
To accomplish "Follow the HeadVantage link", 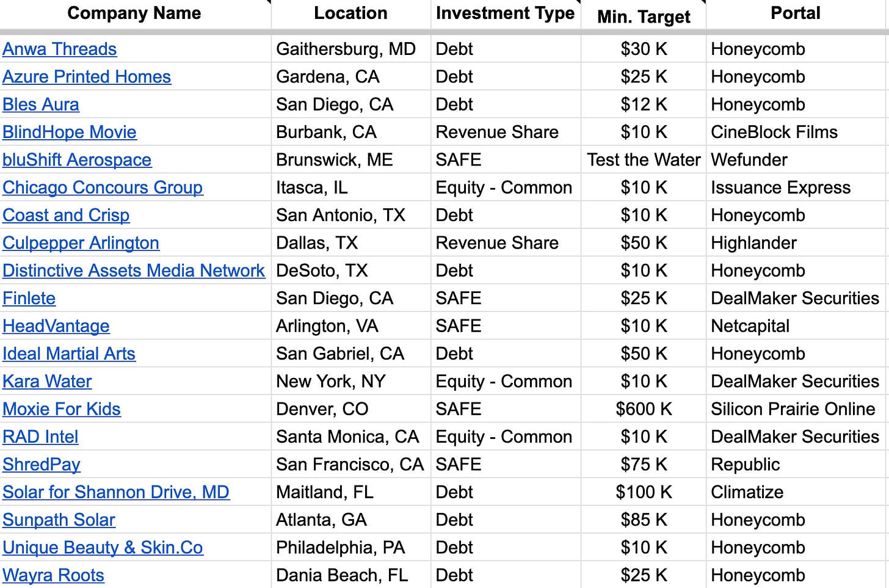I will 56,326.
